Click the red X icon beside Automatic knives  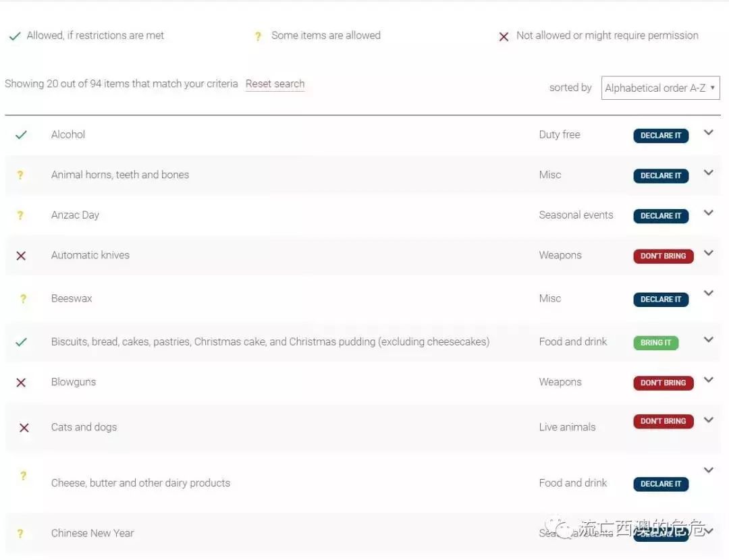[x=21, y=256]
